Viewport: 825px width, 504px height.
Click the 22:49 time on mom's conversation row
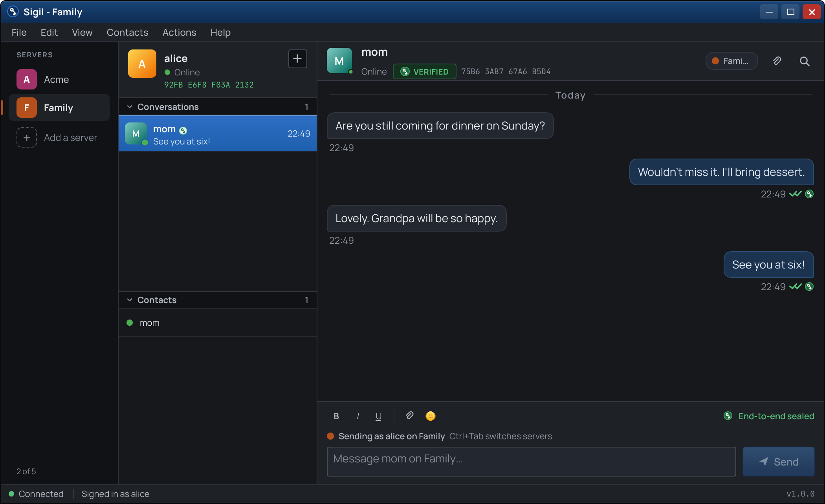click(x=299, y=133)
